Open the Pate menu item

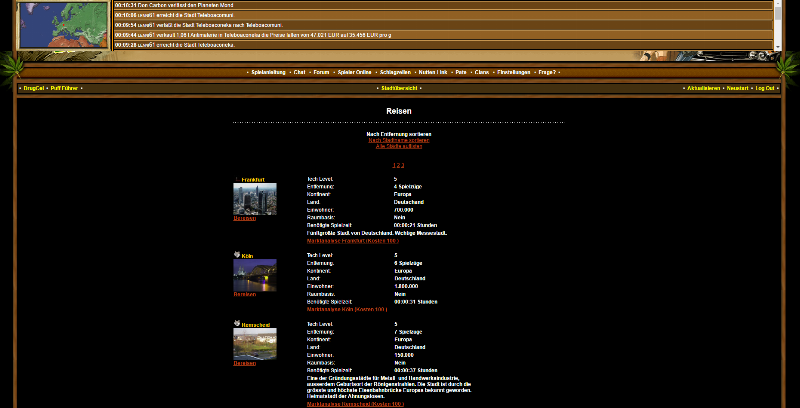[x=461, y=72]
